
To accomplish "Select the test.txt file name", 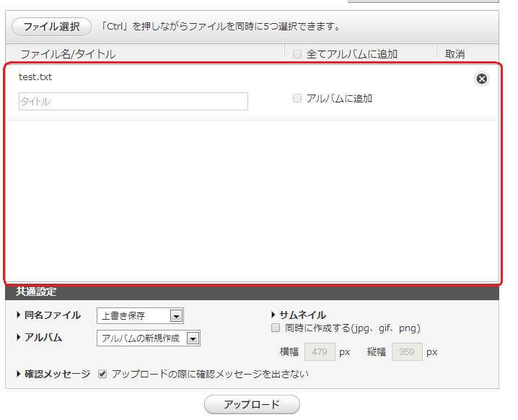I will click(35, 77).
